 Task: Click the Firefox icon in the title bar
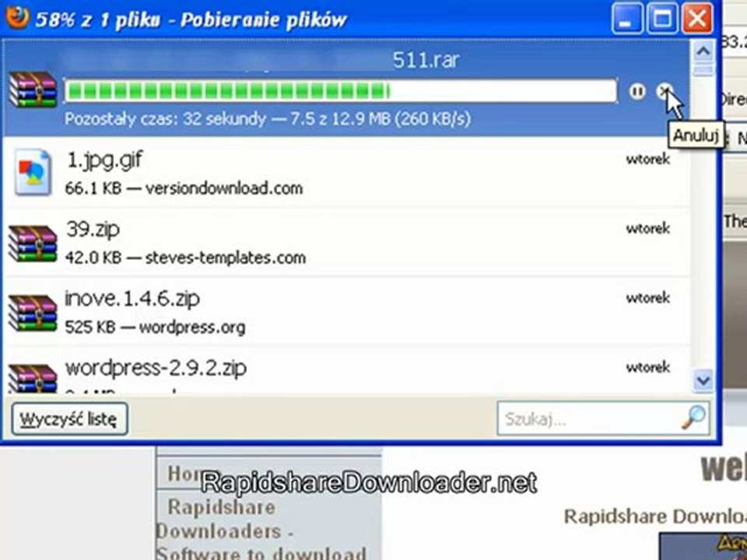[x=16, y=17]
